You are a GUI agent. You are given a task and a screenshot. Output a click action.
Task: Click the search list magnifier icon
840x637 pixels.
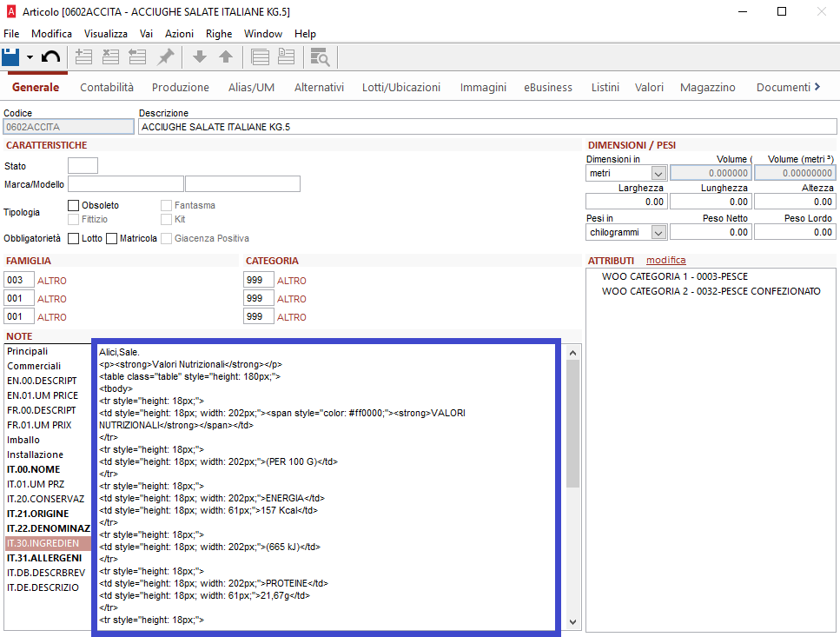(x=320, y=57)
